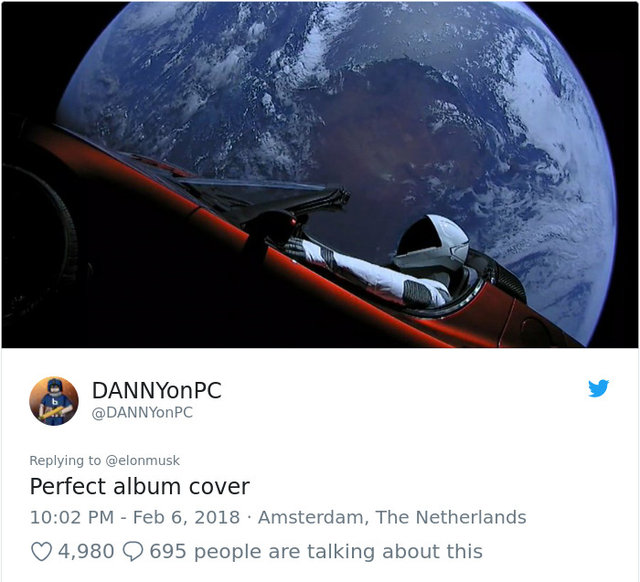The image size is (640, 582).
Task: Click the astronaut's white sleeve arm
Action: point(367,273)
